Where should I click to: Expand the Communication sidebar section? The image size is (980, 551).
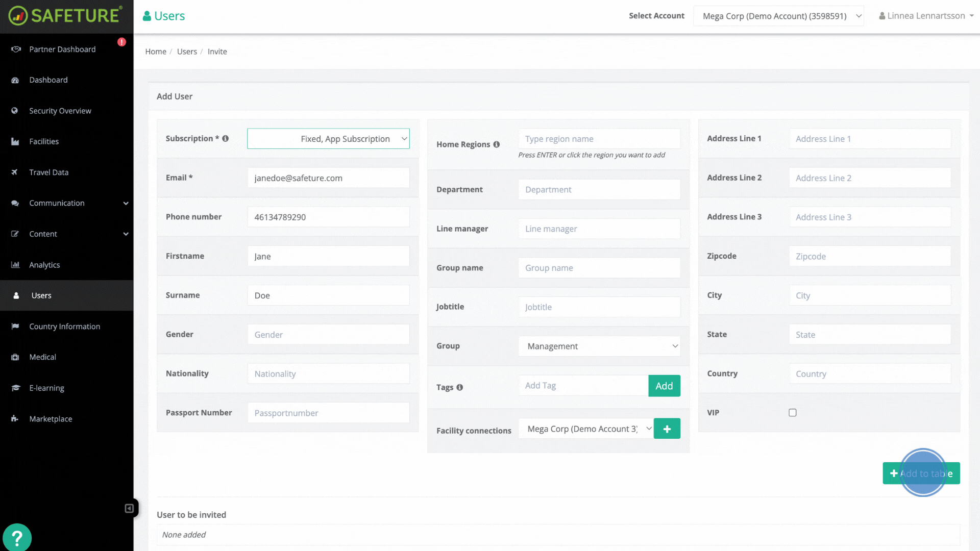[x=57, y=203]
